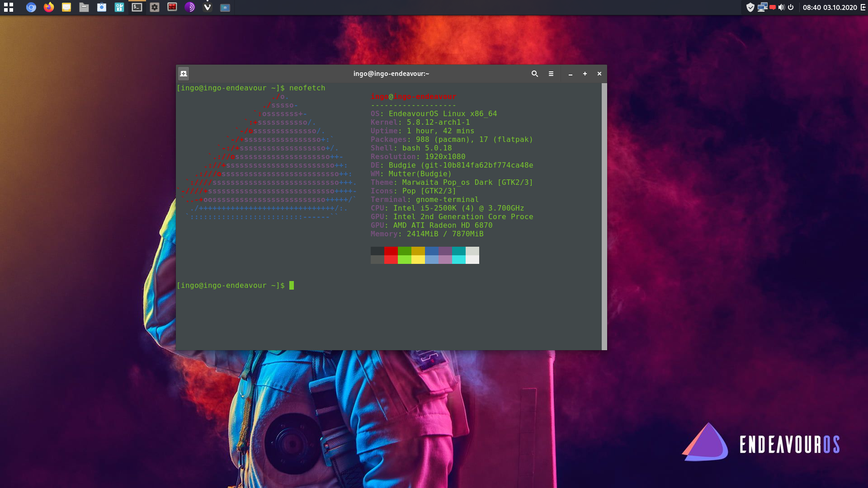The height and width of the screenshot is (488, 868).
Task: Launch Firefox from the top panel
Action: [x=49, y=7]
